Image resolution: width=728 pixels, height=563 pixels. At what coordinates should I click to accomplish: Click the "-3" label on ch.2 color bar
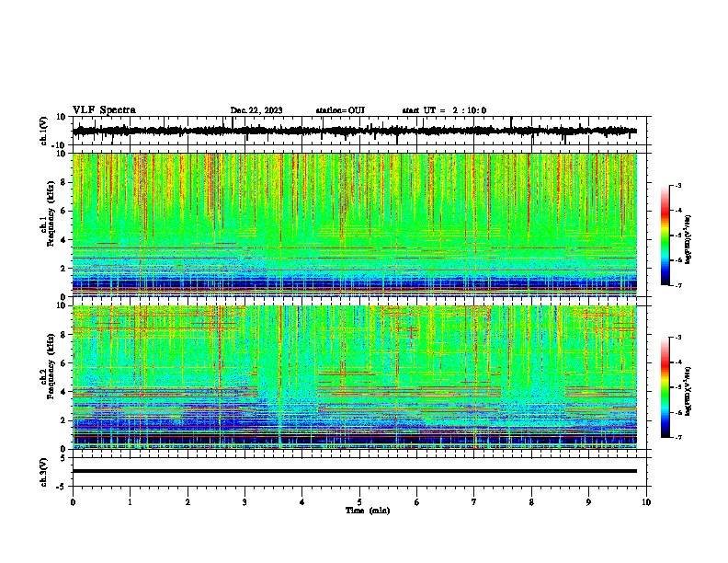tap(677, 338)
